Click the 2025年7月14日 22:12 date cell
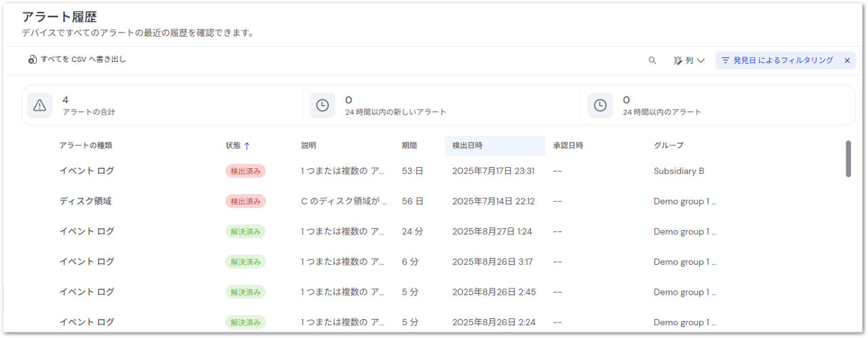This screenshot has height=338, width=868. (494, 202)
